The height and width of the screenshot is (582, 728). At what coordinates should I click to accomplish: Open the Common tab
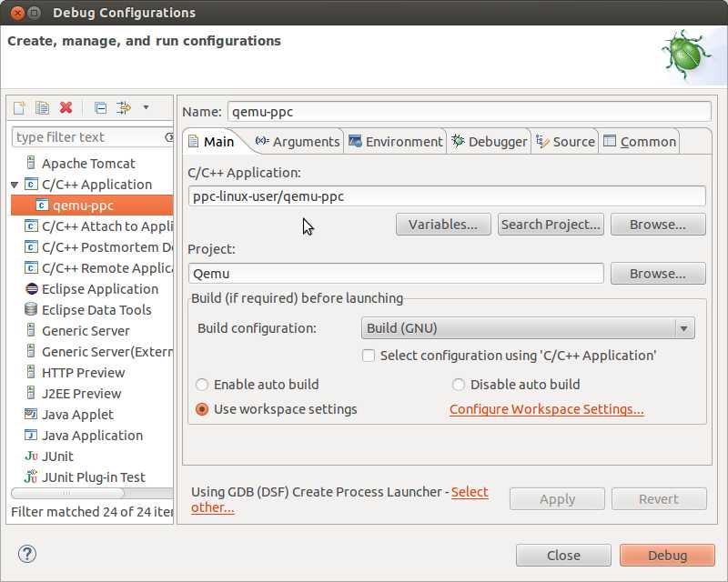pos(640,142)
